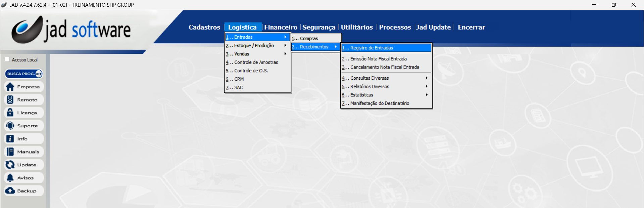Open the Manuais book icon
644x208 pixels.
coord(10,152)
